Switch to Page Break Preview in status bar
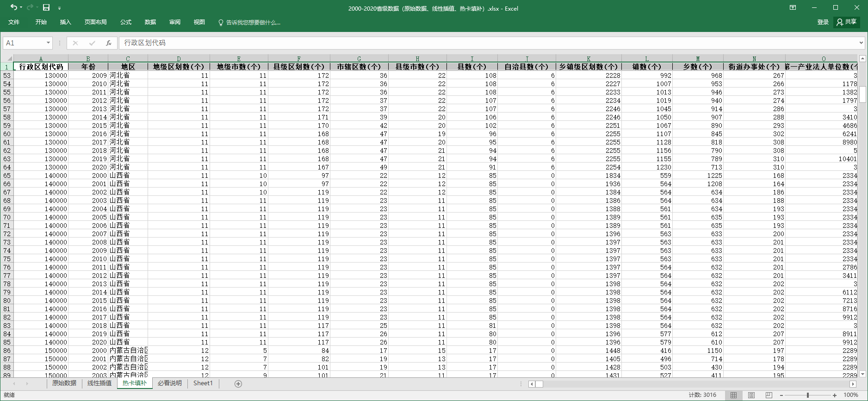 click(769, 395)
